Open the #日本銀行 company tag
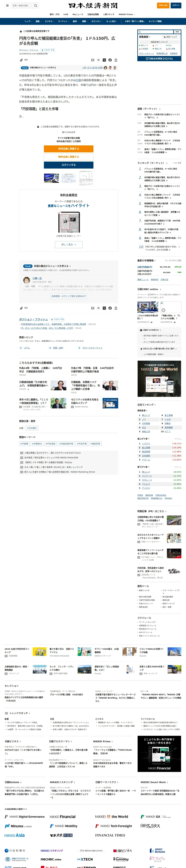 click(x=32, y=428)
